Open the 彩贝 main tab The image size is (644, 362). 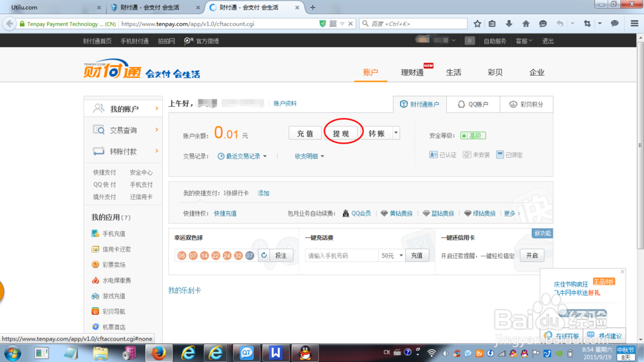point(495,72)
